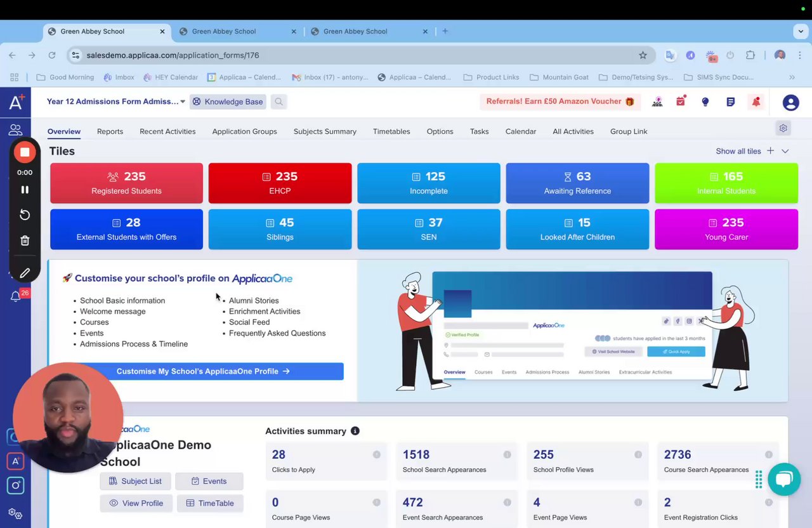
Task: Open a new browser tab
Action: 445,31
